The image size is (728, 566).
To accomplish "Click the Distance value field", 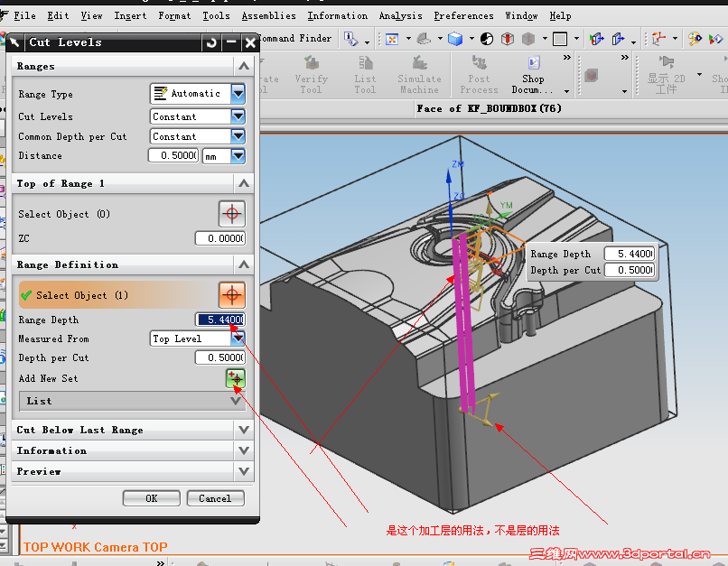I will coord(173,155).
